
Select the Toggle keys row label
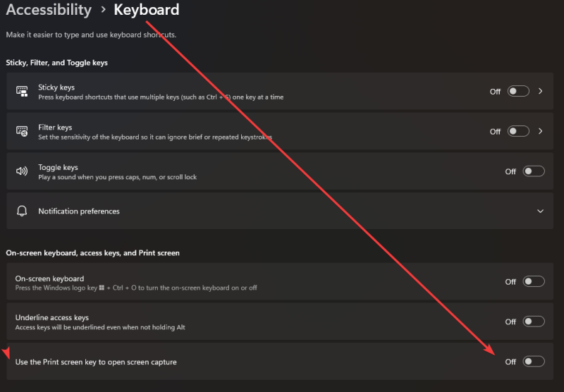pyautogui.click(x=58, y=168)
